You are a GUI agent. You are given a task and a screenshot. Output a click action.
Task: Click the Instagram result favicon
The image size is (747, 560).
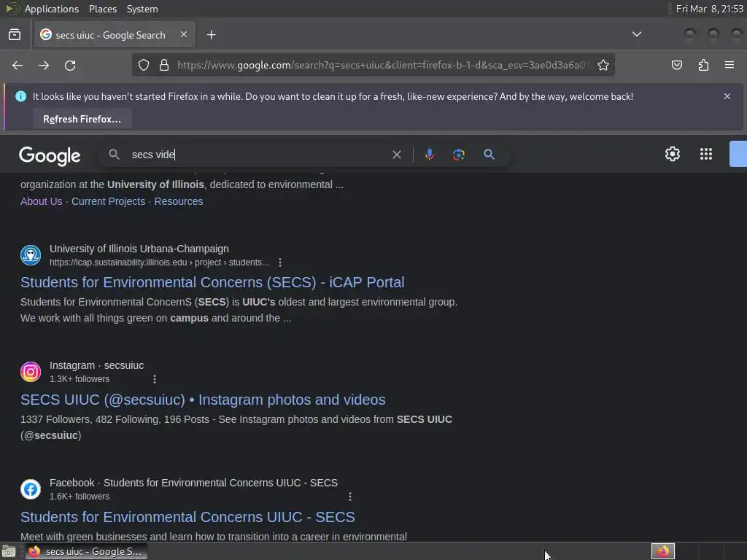[31, 372]
